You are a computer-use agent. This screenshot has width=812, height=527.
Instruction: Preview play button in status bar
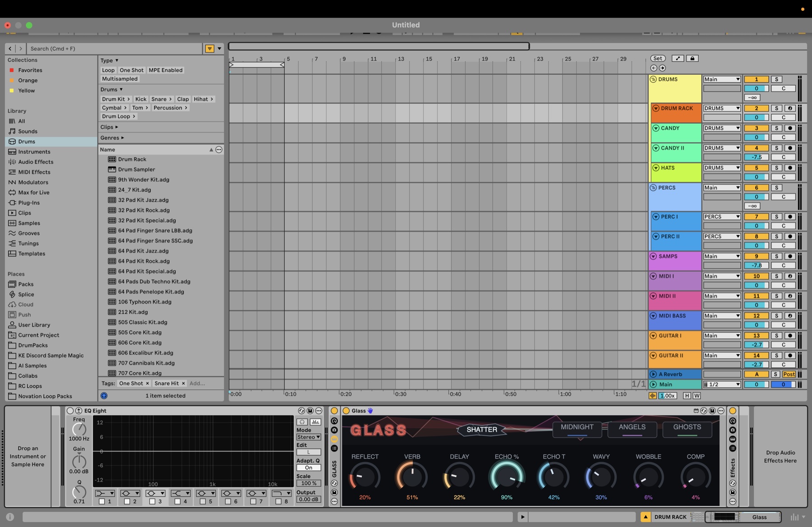pyautogui.click(x=522, y=517)
